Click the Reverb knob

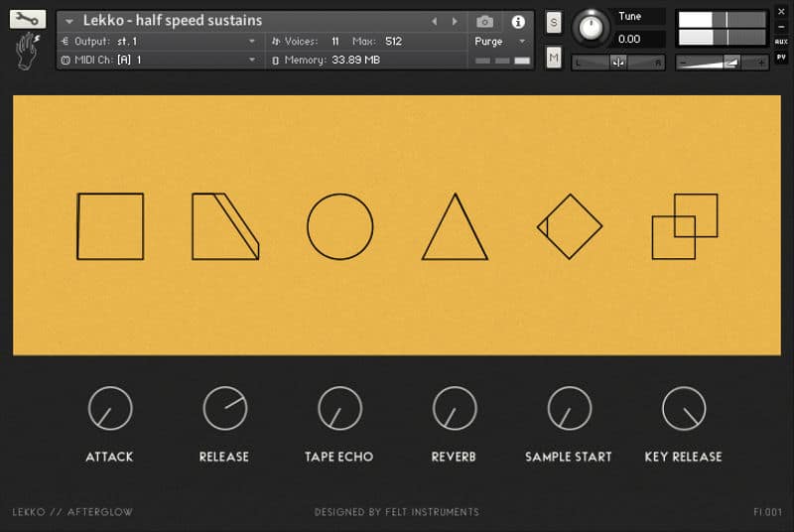[455, 408]
